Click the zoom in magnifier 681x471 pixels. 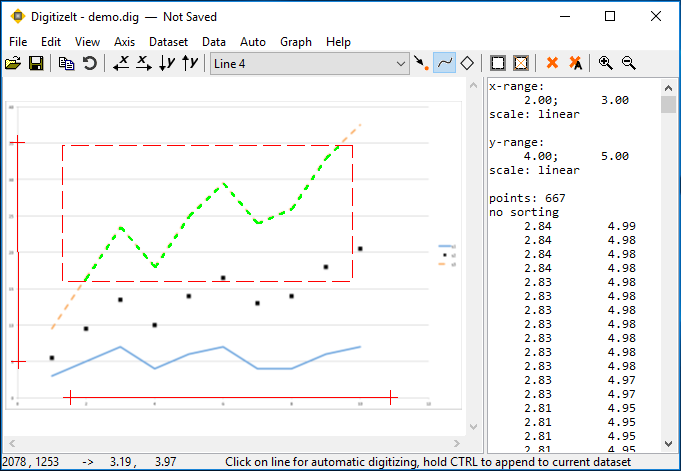pyautogui.click(x=606, y=63)
